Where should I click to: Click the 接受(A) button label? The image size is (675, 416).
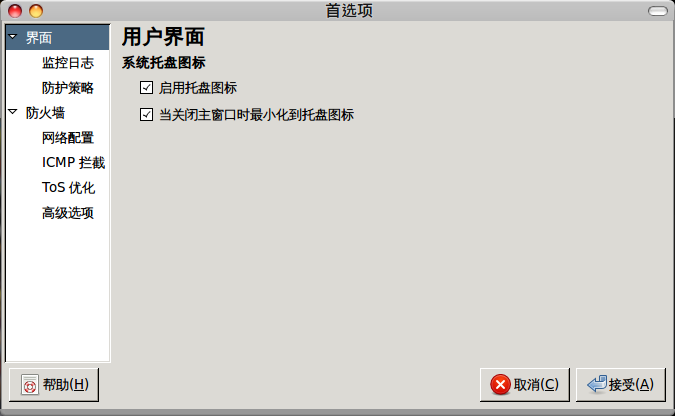(631, 385)
